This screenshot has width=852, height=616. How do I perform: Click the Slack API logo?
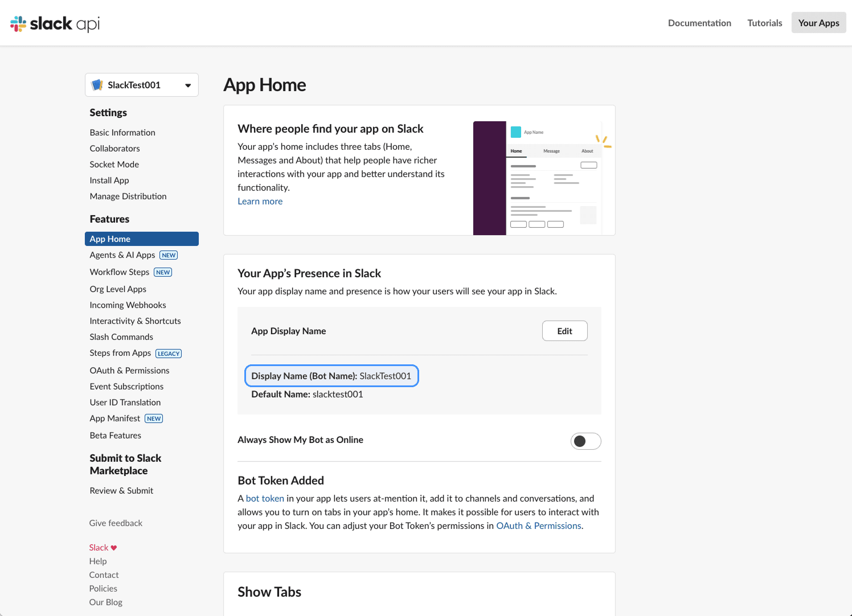point(55,23)
